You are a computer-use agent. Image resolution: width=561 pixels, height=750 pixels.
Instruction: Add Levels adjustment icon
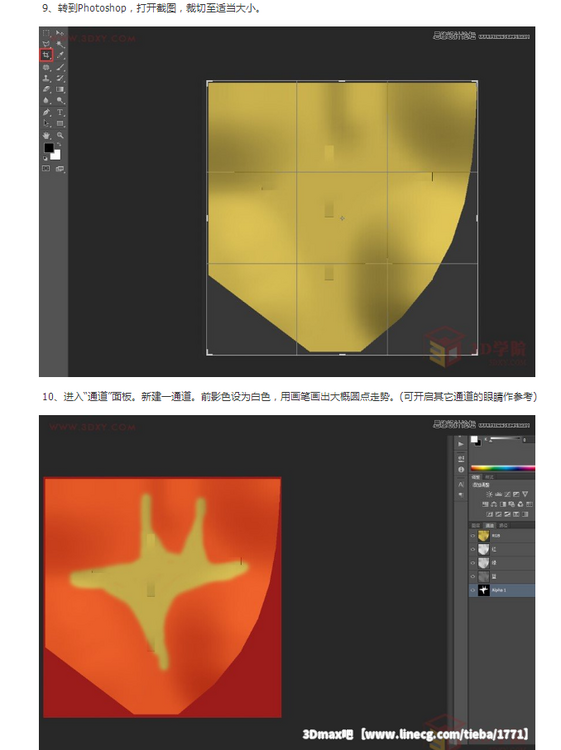click(498, 494)
